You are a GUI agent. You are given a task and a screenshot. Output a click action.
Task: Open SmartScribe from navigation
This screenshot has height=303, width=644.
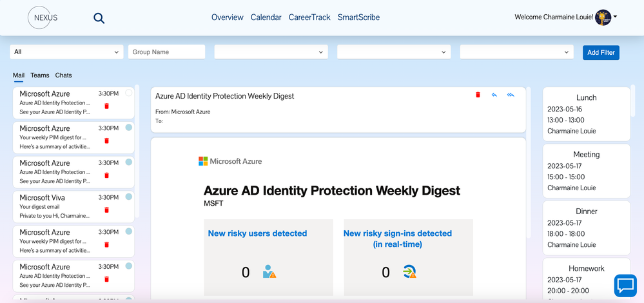coord(358,17)
